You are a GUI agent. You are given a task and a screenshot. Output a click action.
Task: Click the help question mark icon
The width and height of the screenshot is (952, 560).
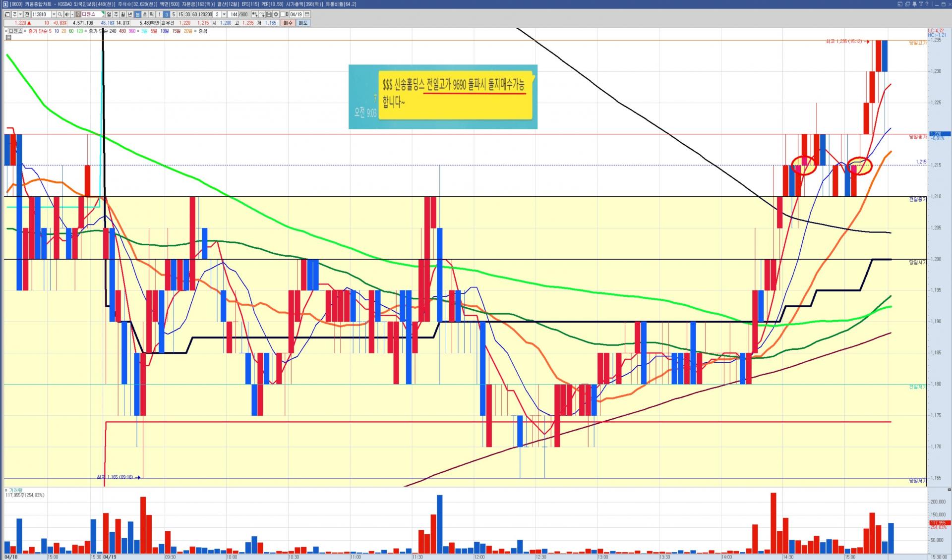(927, 4)
